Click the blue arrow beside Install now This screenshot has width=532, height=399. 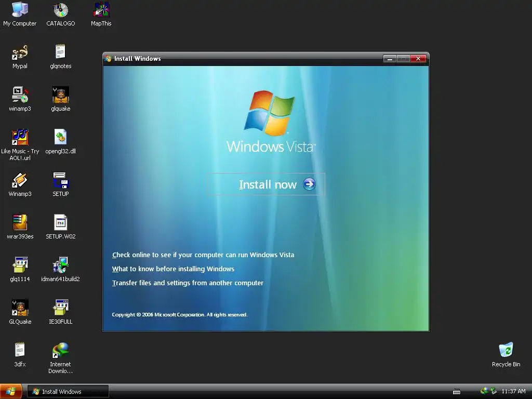pyautogui.click(x=309, y=184)
